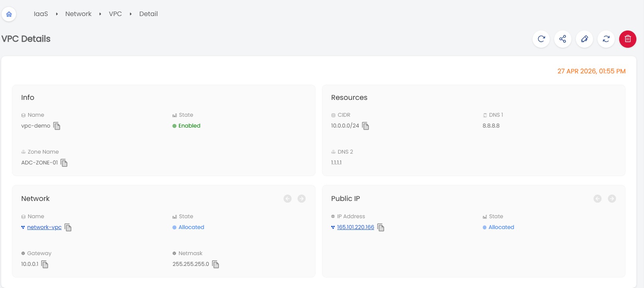Click the Public IP card heading

click(x=345, y=199)
